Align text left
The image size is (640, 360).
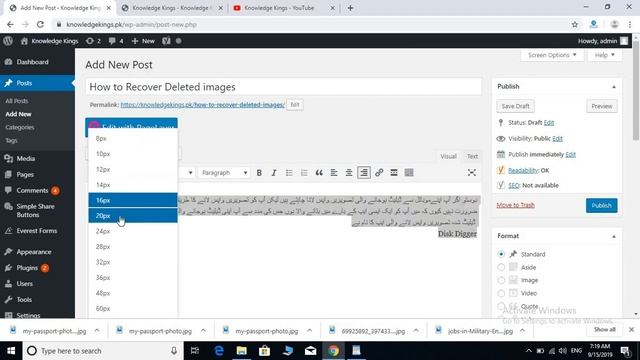tap(334, 173)
